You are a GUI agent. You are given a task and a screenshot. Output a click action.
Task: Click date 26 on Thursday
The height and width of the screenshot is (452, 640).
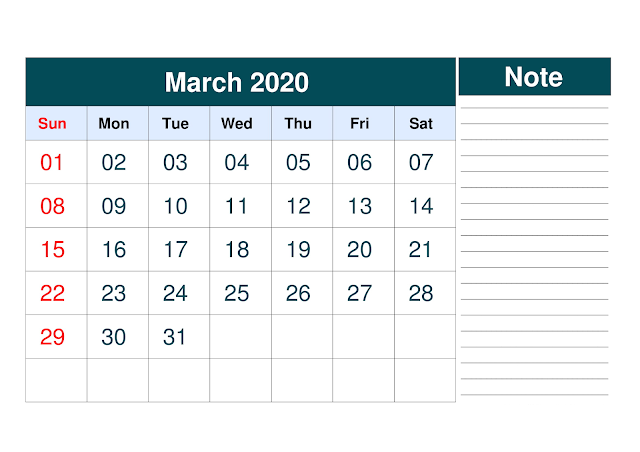point(298,294)
